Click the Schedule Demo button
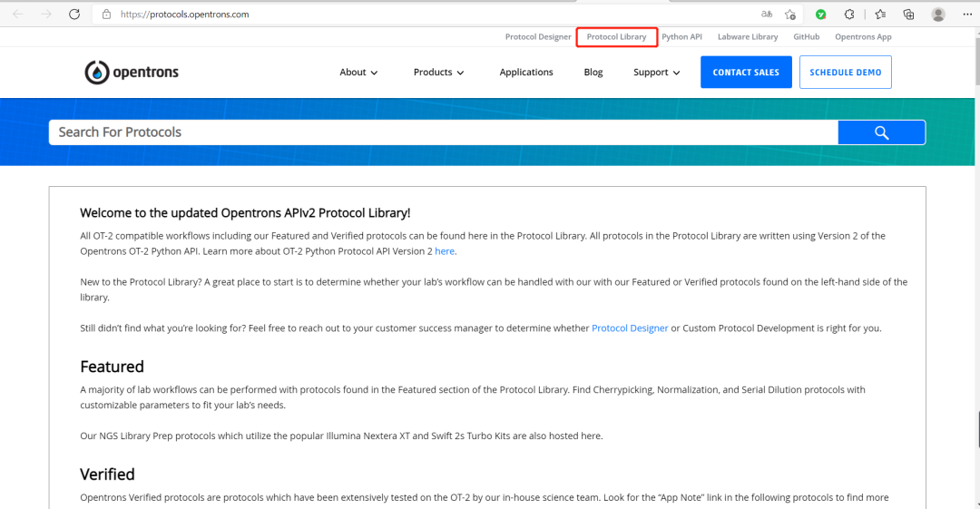This screenshot has width=980, height=509. [846, 72]
